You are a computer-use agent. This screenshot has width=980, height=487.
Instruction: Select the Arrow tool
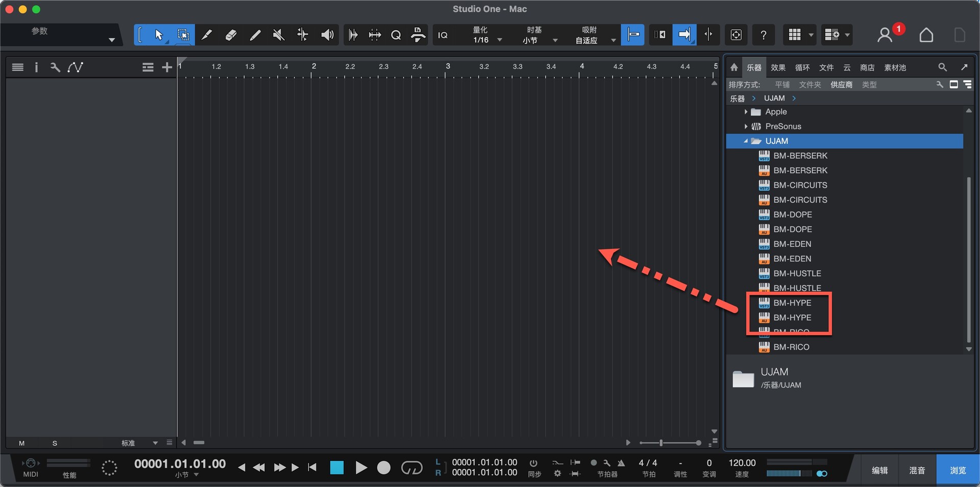158,35
